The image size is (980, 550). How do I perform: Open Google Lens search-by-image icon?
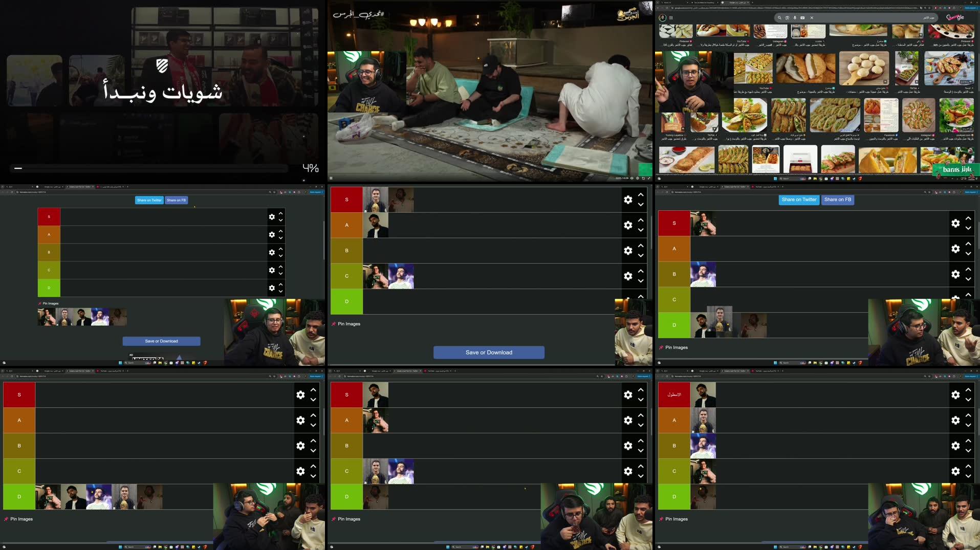[x=788, y=17]
